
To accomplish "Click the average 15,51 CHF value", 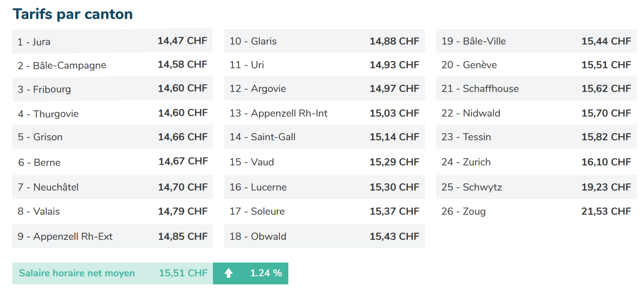I will click(183, 273).
